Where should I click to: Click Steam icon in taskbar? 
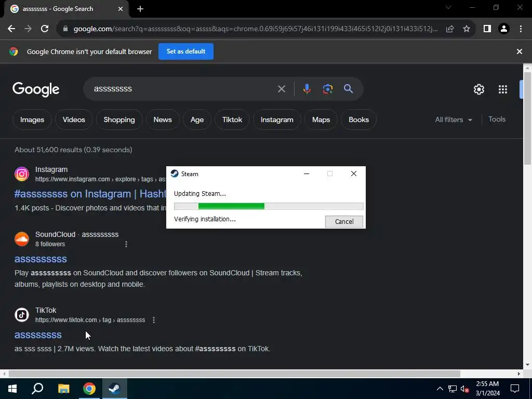[x=114, y=389]
